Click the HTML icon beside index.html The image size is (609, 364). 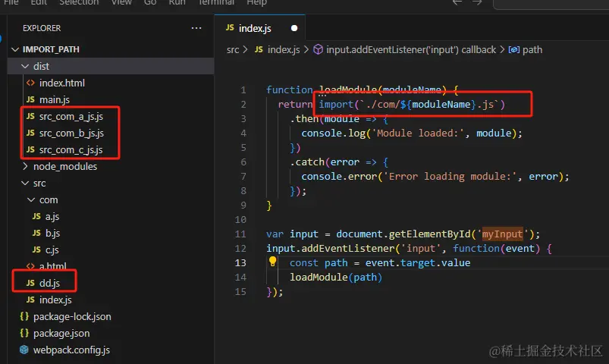tap(30, 83)
